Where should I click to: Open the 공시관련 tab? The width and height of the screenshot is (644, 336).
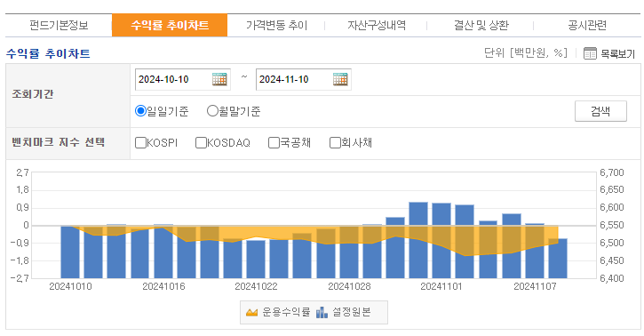587,26
